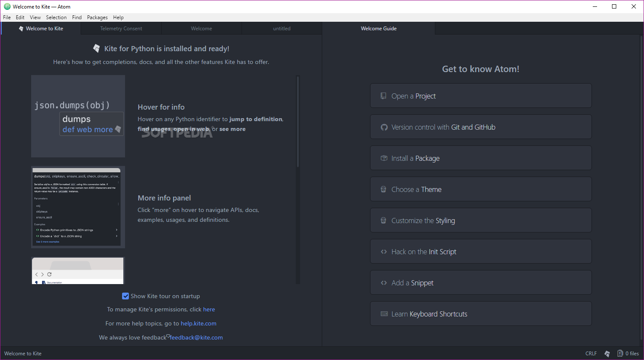
Task: Click the GitHub icon on Version control card
Action: point(384,127)
